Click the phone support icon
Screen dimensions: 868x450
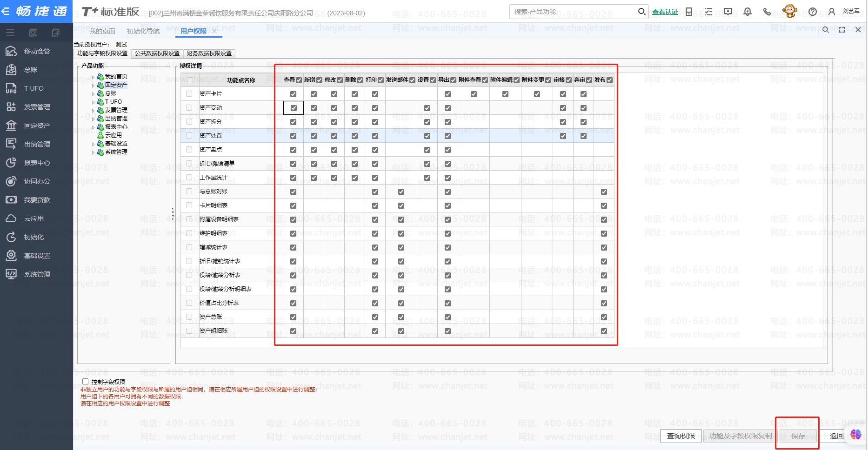coord(767,12)
